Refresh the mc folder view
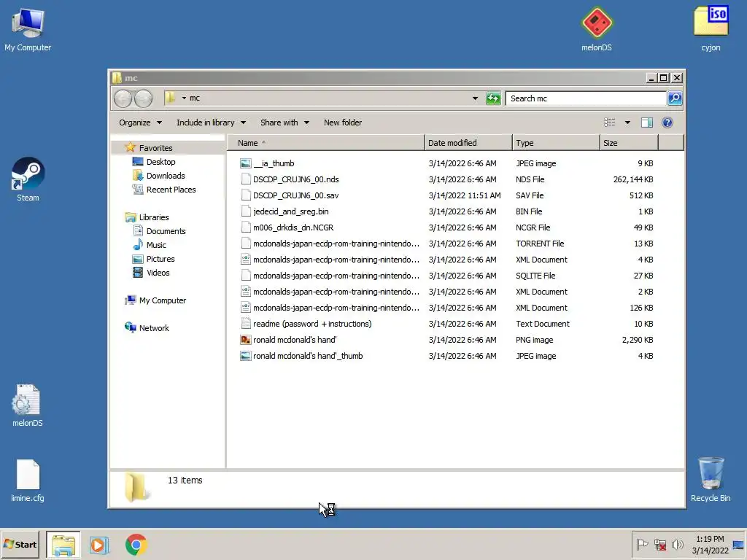Image resolution: width=747 pixels, height=560 pixels. pos(493,98)
